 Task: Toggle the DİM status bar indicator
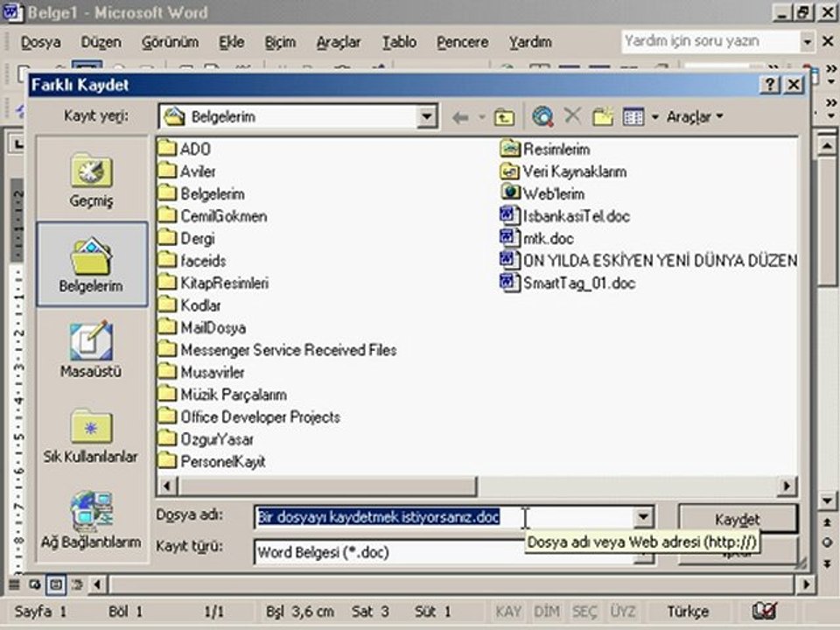click(546, 612)
